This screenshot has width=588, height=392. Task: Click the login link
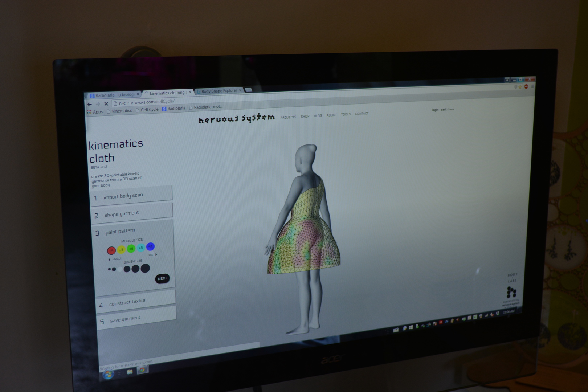pyautogui.click(x=435, y=110)
